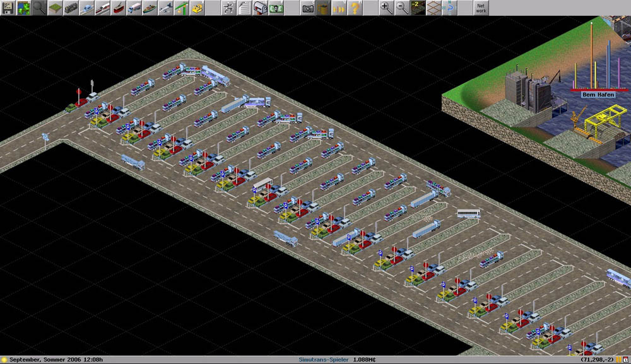Toggle the grid display

tap(433, 8)
